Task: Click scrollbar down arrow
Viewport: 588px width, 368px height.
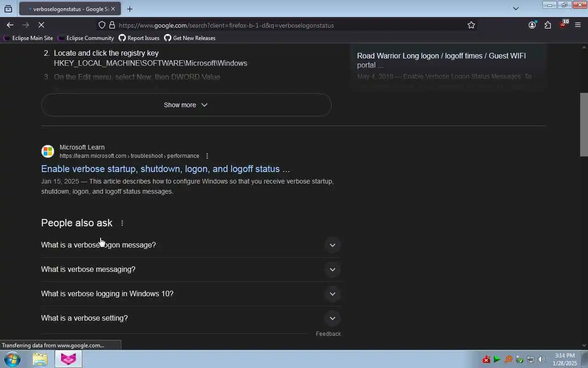Action: 584,345
